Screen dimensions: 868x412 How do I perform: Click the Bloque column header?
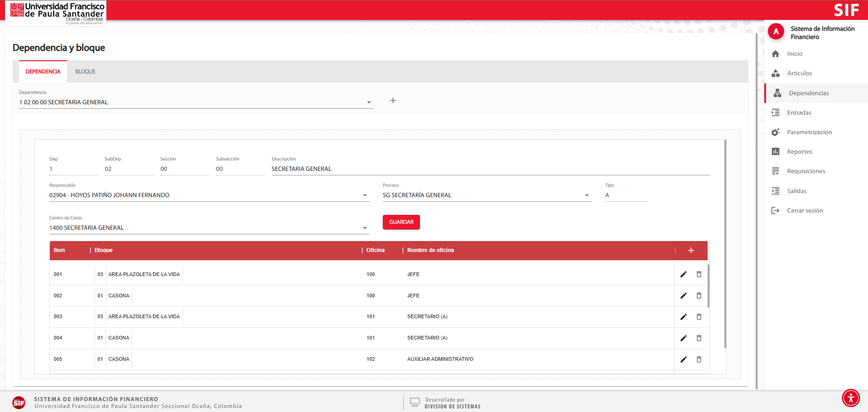coord(104,250)
